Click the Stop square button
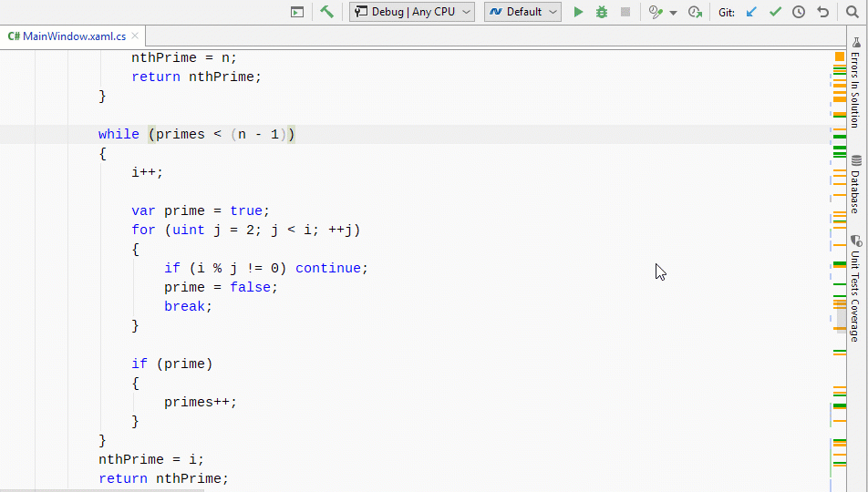The height and width of the screenshot is (492, 868). [625, 12]
